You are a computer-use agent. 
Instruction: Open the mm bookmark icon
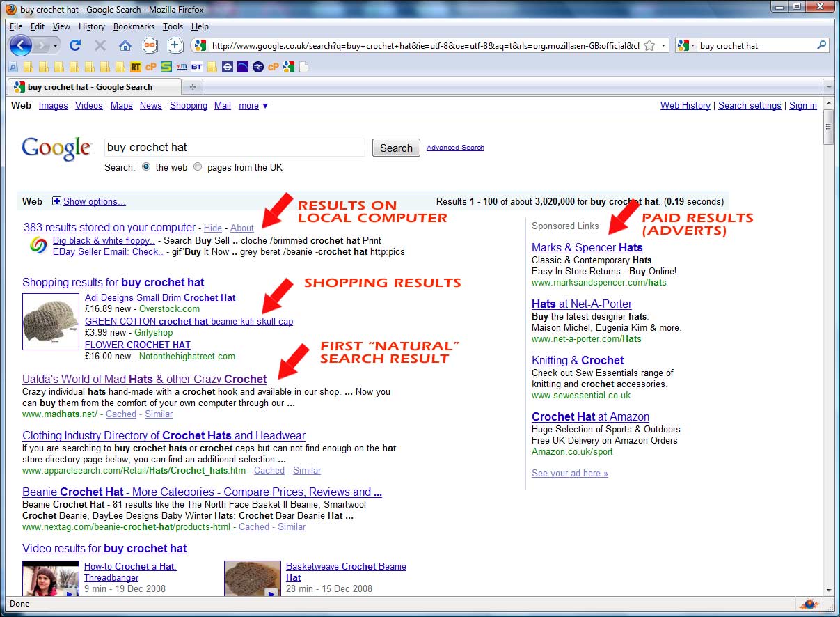pyautogui.click(x=182, y=68)
